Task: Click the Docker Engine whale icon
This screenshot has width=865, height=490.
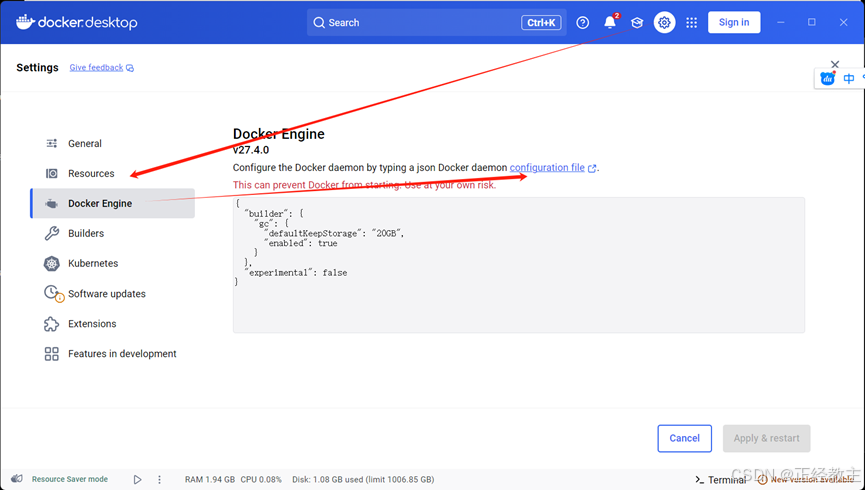Action: click(x=52, y=204)
